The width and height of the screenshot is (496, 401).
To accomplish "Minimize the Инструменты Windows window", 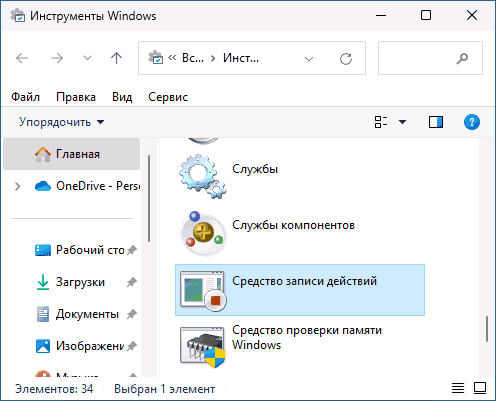I will click(381, 16).
